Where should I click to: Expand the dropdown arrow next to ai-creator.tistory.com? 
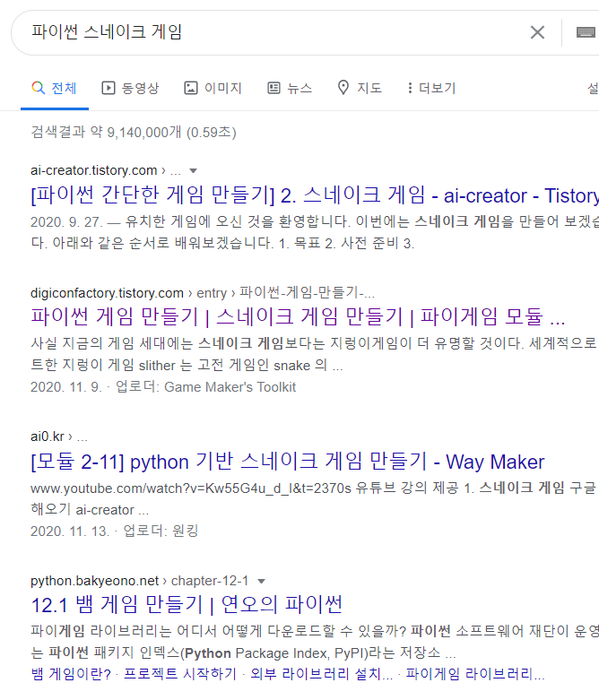click(x=194, y=170)
